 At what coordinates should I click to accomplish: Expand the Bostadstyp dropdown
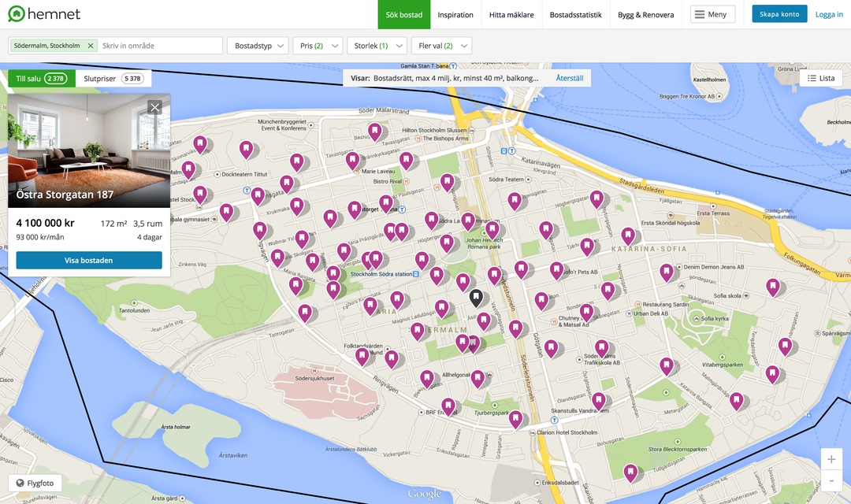(x=258, y=46)
